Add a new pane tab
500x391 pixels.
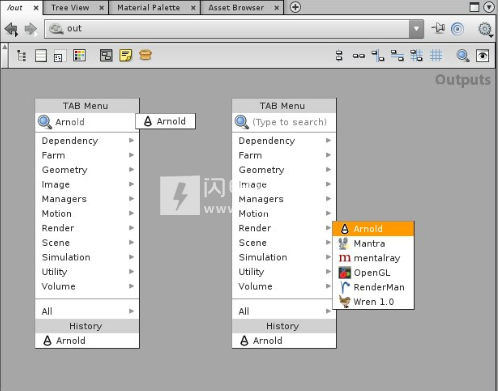click(295, 7)
